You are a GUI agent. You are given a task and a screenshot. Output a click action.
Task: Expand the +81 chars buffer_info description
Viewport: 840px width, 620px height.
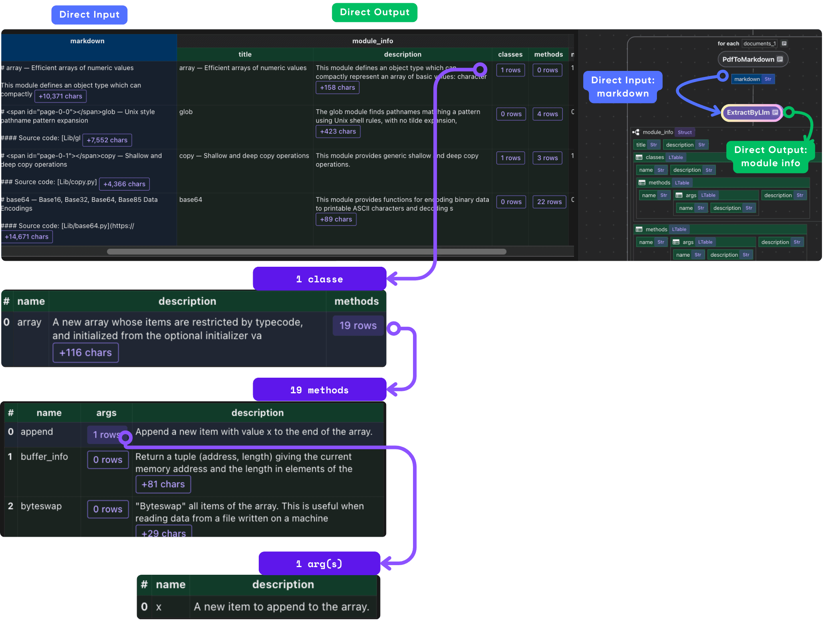point(163,484)
